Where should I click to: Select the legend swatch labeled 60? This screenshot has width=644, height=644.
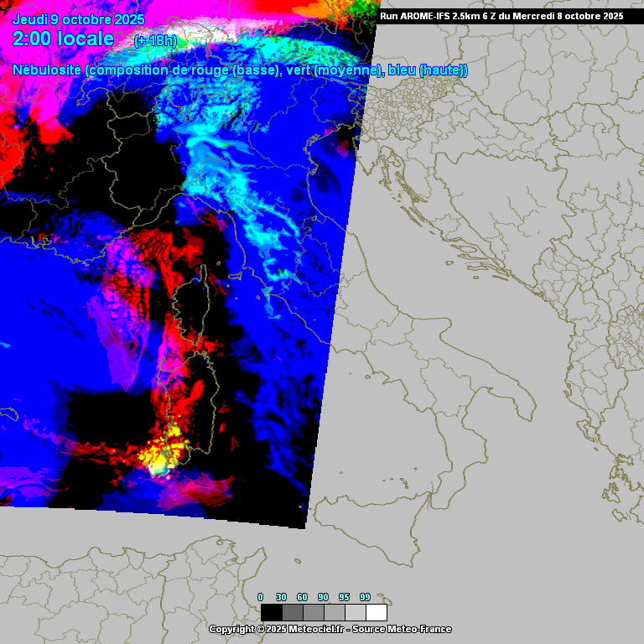(x=313, y=612)
